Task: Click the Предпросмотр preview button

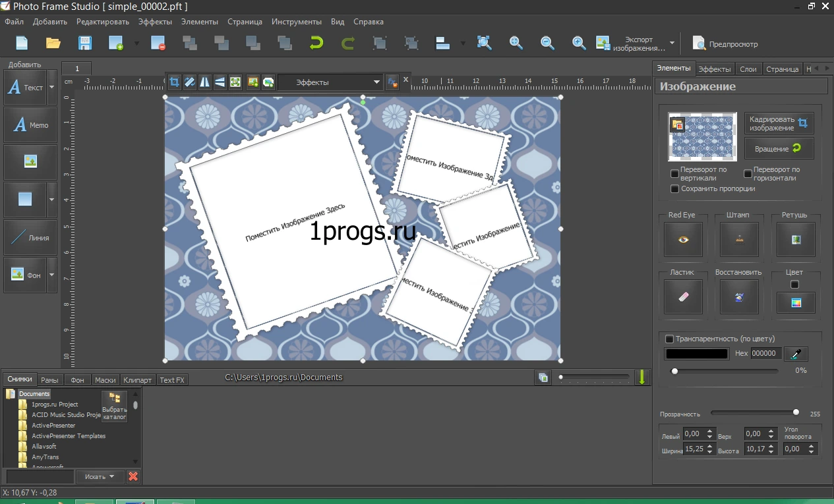Action: click(x=725, y=43)
